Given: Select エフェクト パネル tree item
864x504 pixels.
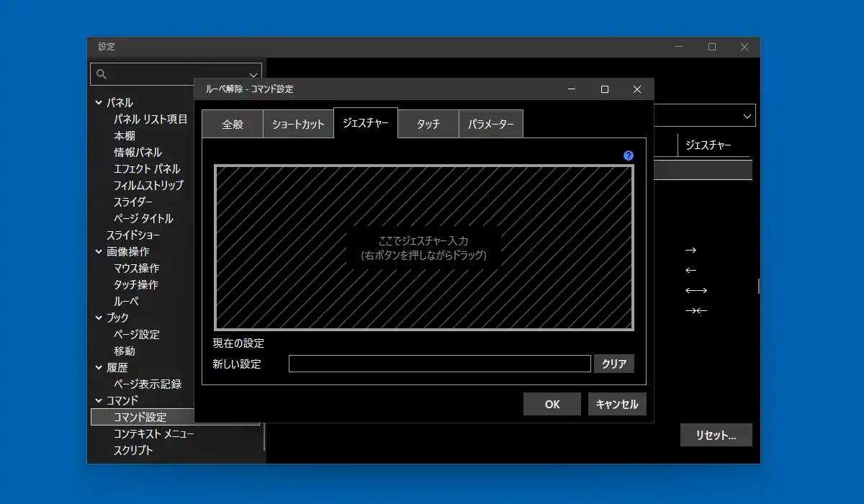Looking at the screenshot, I should 147,169.
